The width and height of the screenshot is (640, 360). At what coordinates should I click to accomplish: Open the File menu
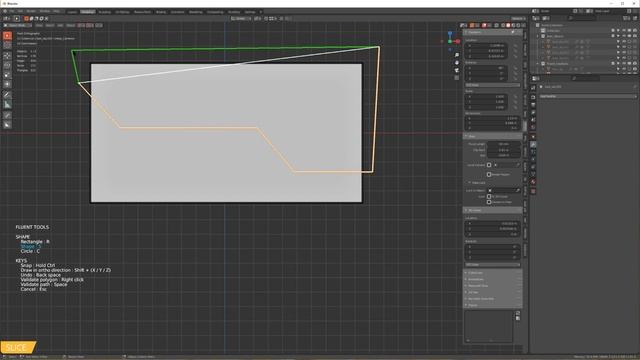click(12, 11)
